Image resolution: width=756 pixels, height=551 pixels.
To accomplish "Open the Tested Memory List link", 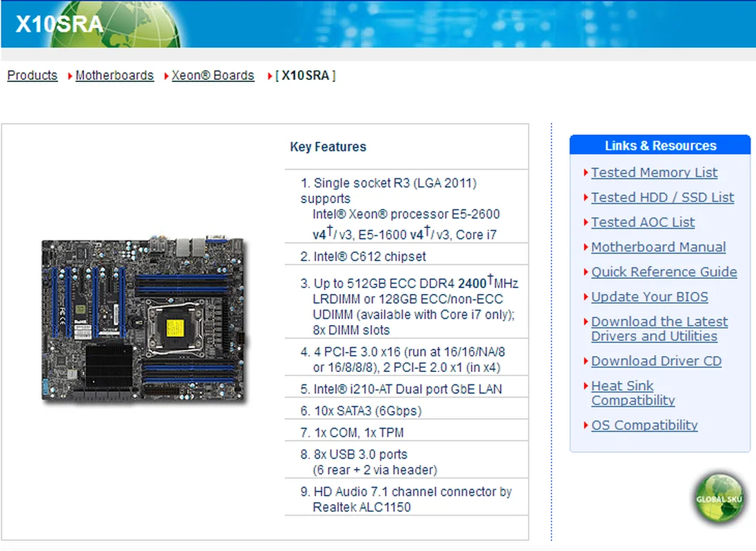I will point(654,172).
